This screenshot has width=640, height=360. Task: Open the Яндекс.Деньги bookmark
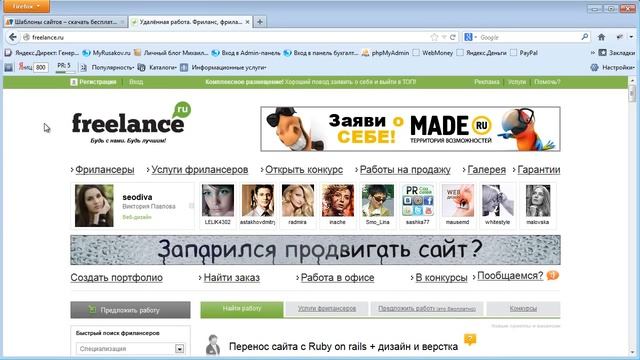pyautogui.click(x=481, y=53)
